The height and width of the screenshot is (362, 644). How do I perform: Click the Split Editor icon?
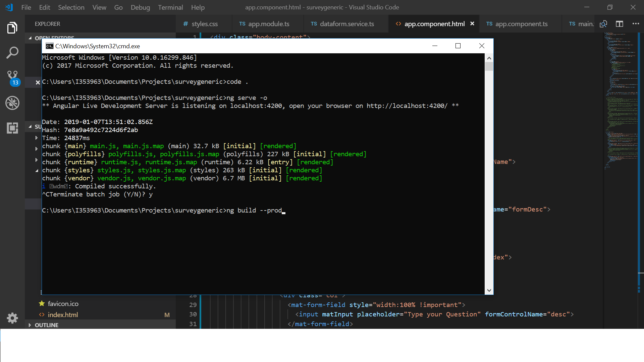pos(620,24)
